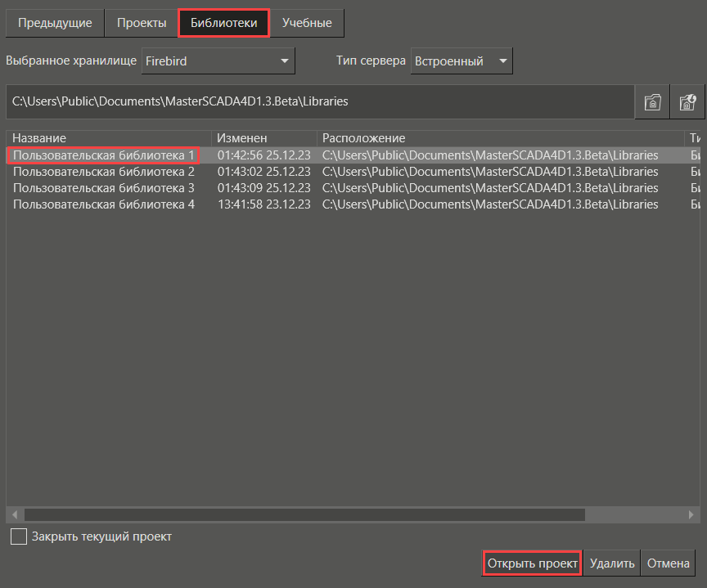Expand the Тип сервера Встроенный dropdown

point(462,61)
